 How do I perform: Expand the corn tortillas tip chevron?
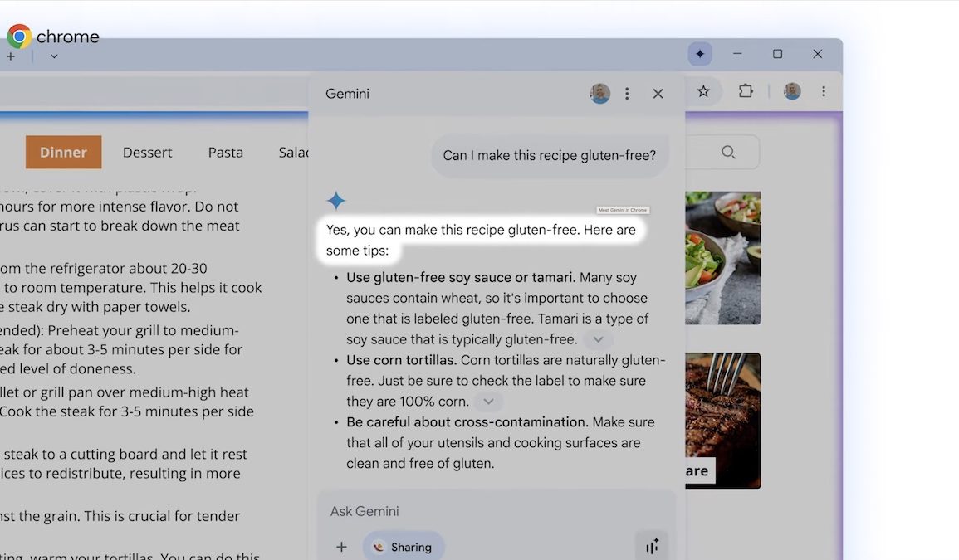click(x=488, y=402)
